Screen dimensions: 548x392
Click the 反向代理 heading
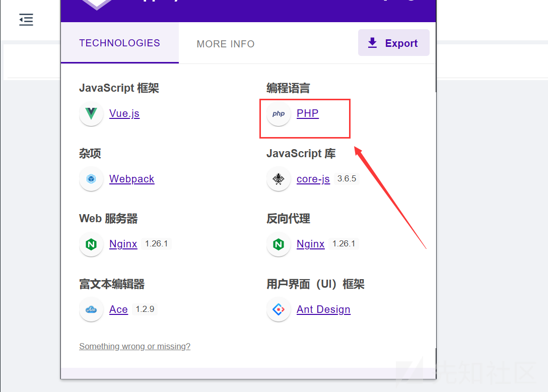pos(288,219)
